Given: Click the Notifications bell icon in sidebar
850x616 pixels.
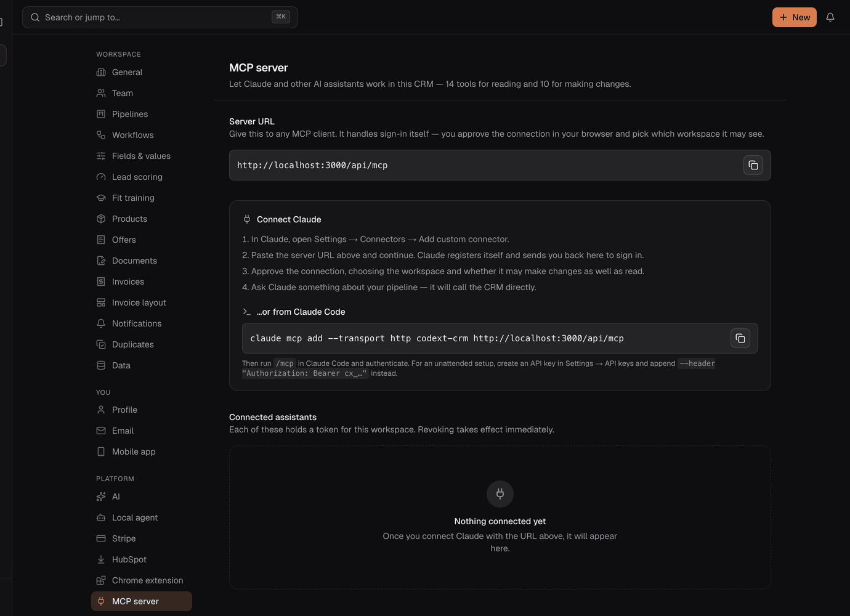Looking at the screenshot, I should (101, 323).
